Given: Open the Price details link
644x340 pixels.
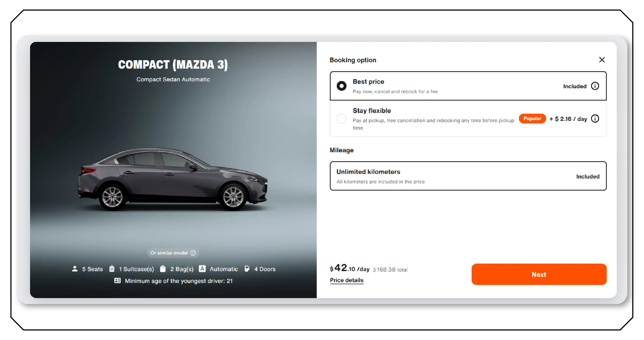Looking at the screenshot, I should [x=346, y=280].
